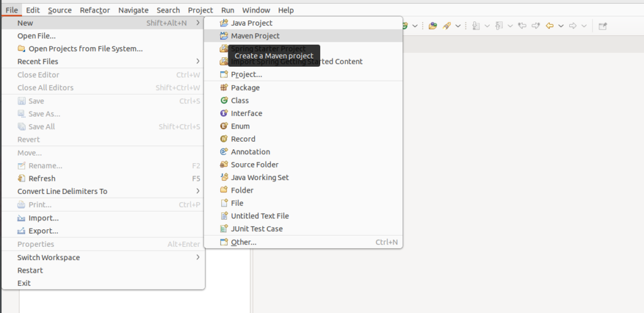644x313 pixels.
Task: Click Restart in the File menu
Action: point(103,270)
